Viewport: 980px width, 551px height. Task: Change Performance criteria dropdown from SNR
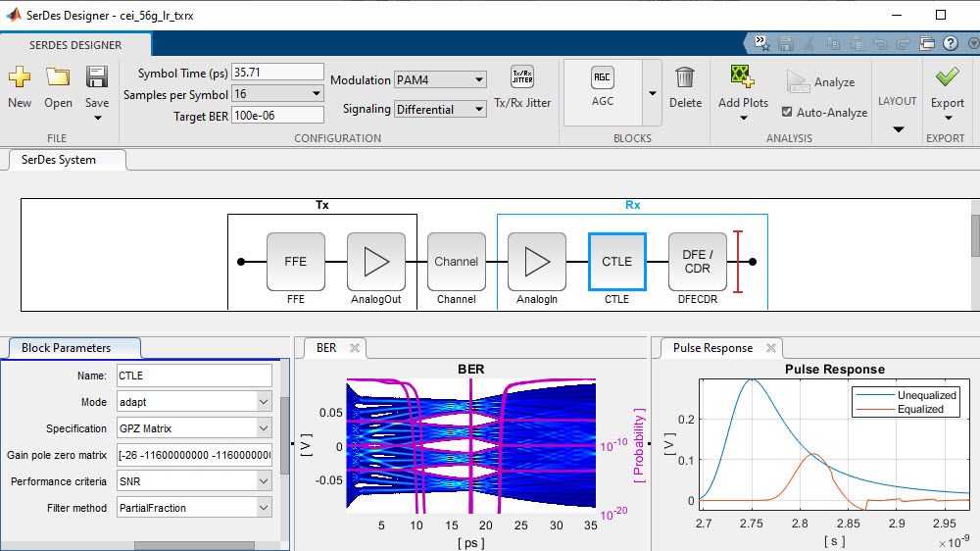[x=193, y=481]
